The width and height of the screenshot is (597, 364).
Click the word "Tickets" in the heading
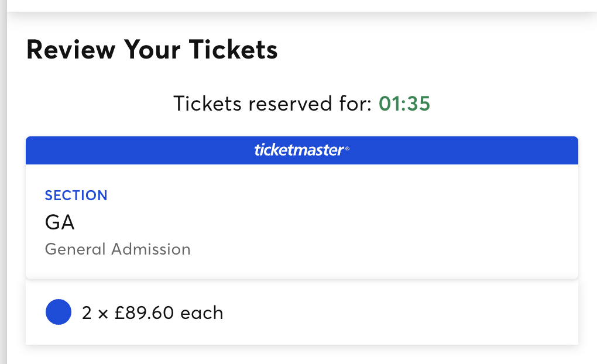coord(234,50)
